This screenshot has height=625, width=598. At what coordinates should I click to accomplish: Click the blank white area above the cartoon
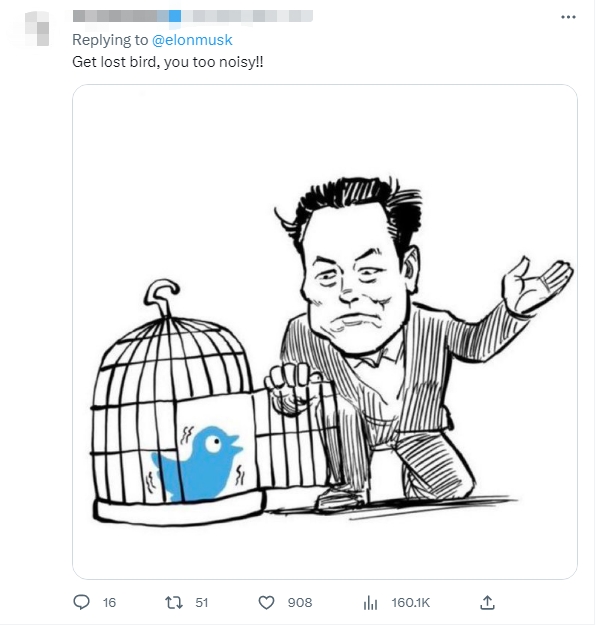click(325, 132)
